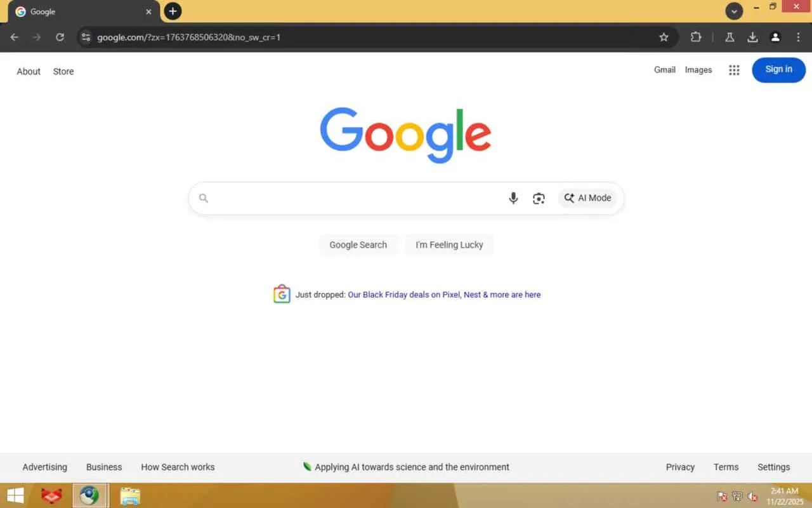This screenshot has height=508, width=812.
Task: Expand the tab search dropdown
Action: coord(734,11)
